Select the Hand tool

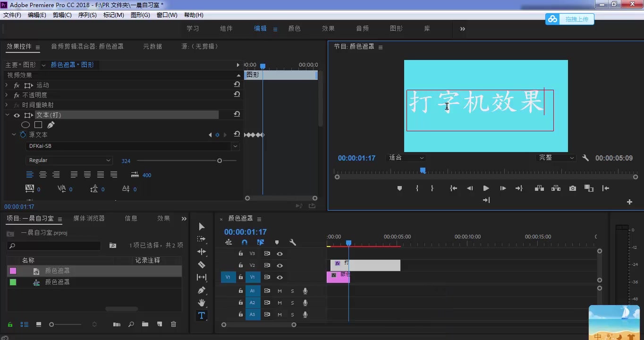202,303
